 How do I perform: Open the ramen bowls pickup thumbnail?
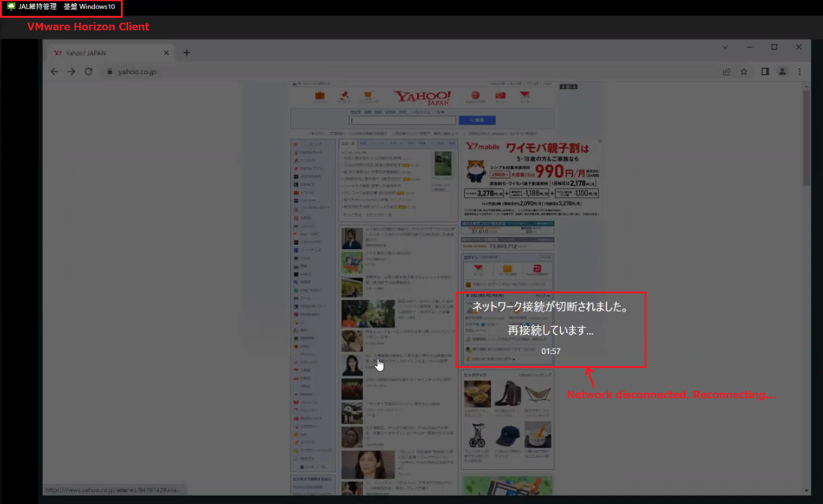point(477,394)
